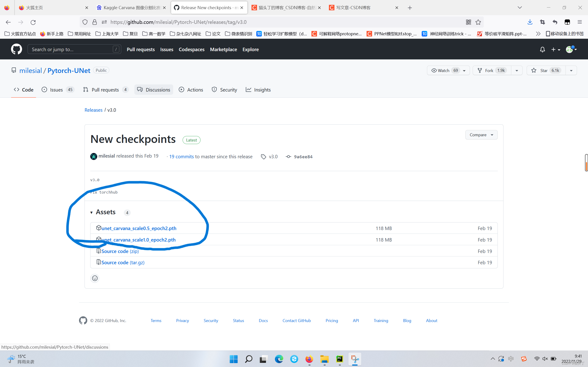Select the Issues 45 tab
This screenshot has width=588, height=367.
[58, 90]
